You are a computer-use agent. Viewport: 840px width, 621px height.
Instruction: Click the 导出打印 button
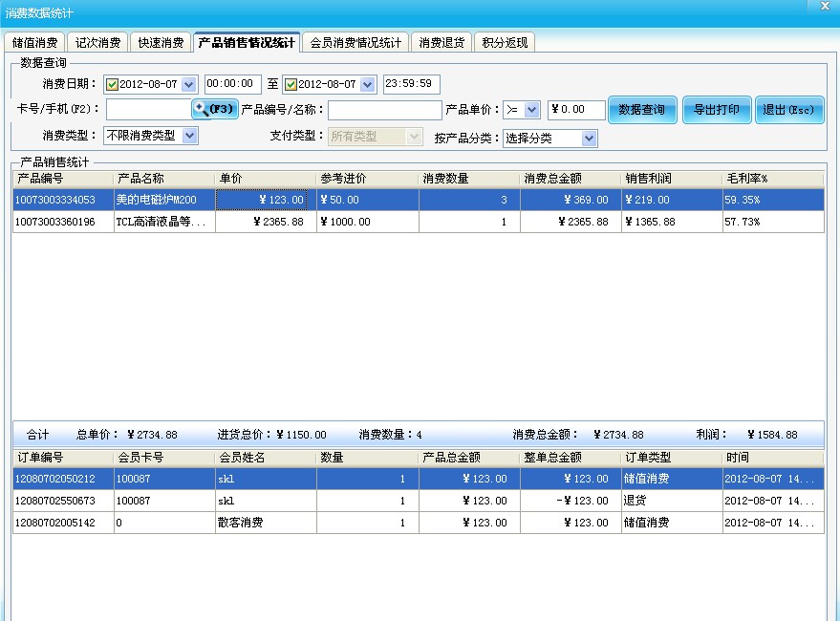pos(717,110)
